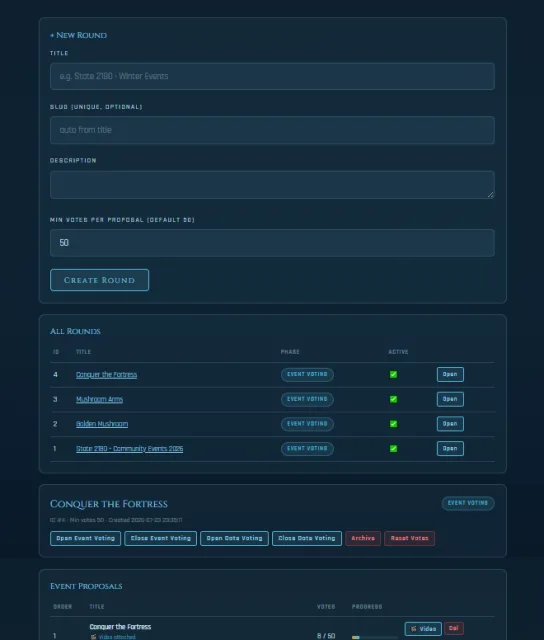This screenshot has height=640, width=544.
Task: Open the Conquer the Fortress round link
Action: 106,375
